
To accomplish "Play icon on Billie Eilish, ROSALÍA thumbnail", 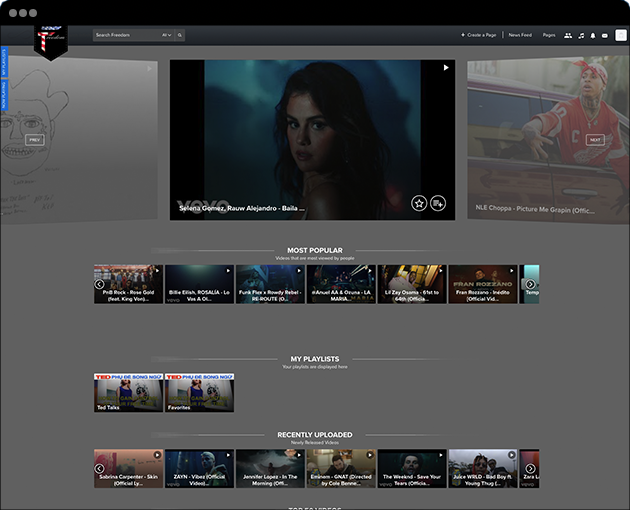I will [228, 270].
